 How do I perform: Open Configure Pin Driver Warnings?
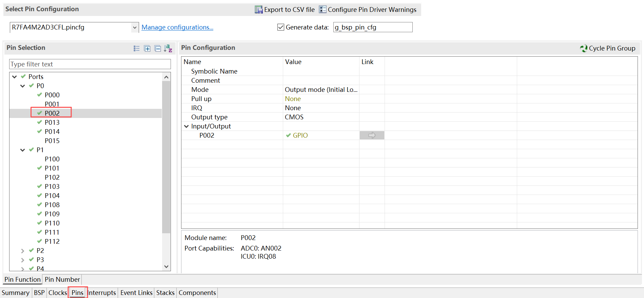tap(368, 9)
